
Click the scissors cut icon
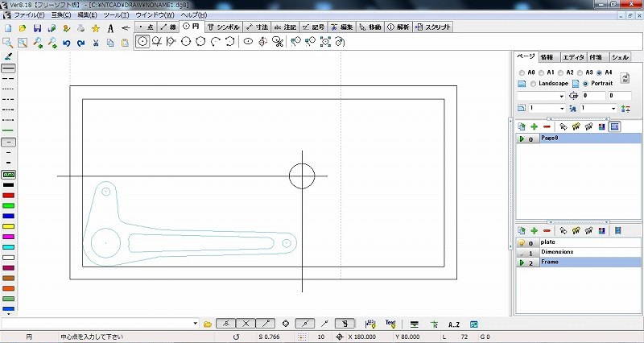[x=96, y=42]
